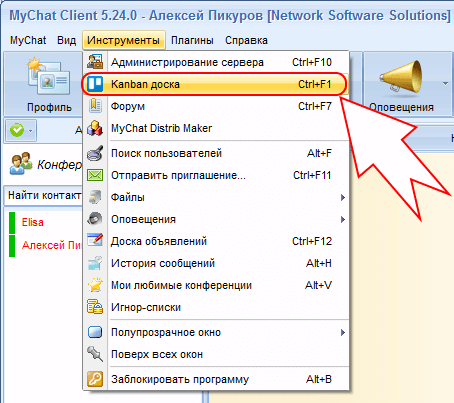This screenshot has height=403, width=454.
Task: Click the Форум icon
Action: coord(95,106)
